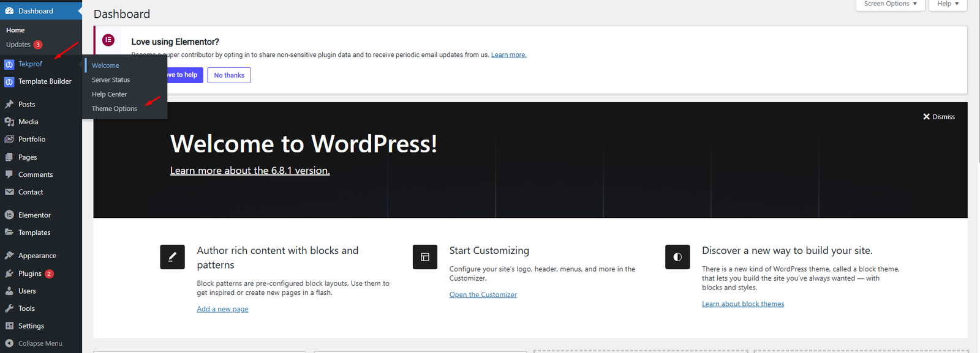This screenshot has width=980, height=353.
Task: Click the Posts pushpin icon
Action: pos(9,105)
